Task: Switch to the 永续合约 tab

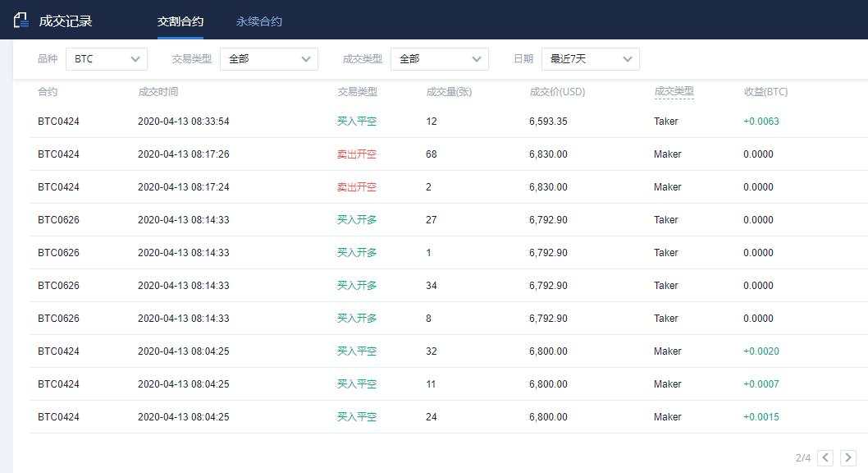Action: pos(259,21)
